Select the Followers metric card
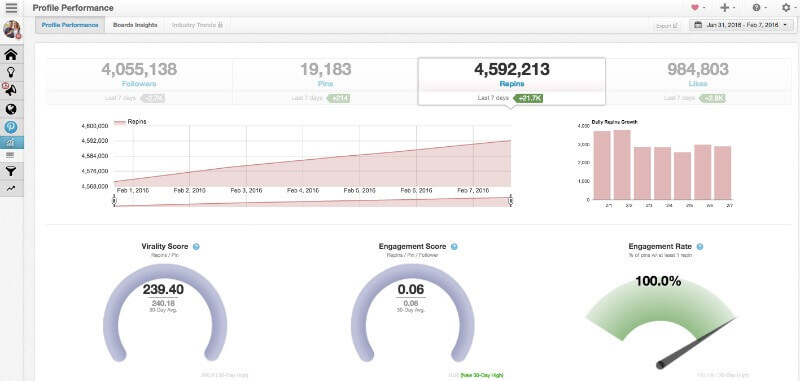 (x=139, y=81)
